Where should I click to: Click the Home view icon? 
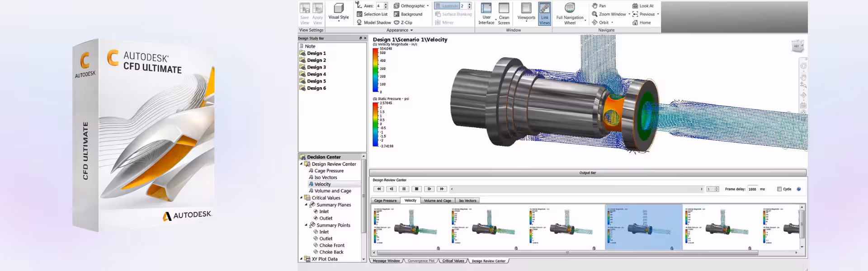pyautogui.click(x=635, y=22)
